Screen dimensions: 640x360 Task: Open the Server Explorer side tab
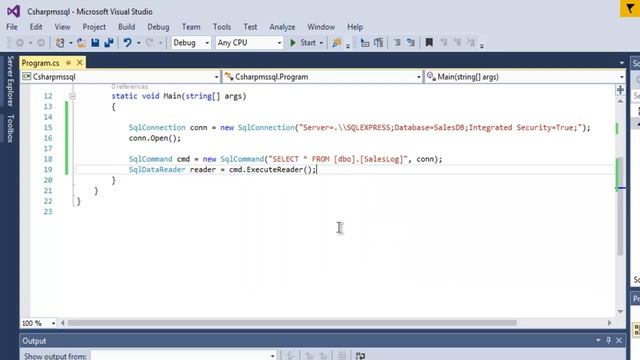point(10,81)
